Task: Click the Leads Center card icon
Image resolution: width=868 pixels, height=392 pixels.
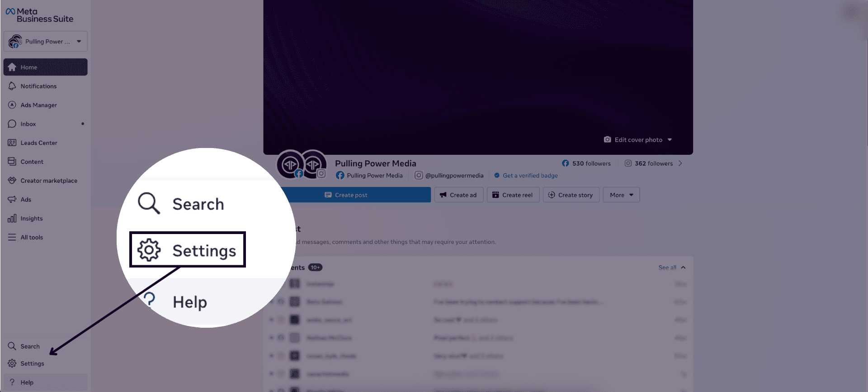Action: tap(12, 143)
